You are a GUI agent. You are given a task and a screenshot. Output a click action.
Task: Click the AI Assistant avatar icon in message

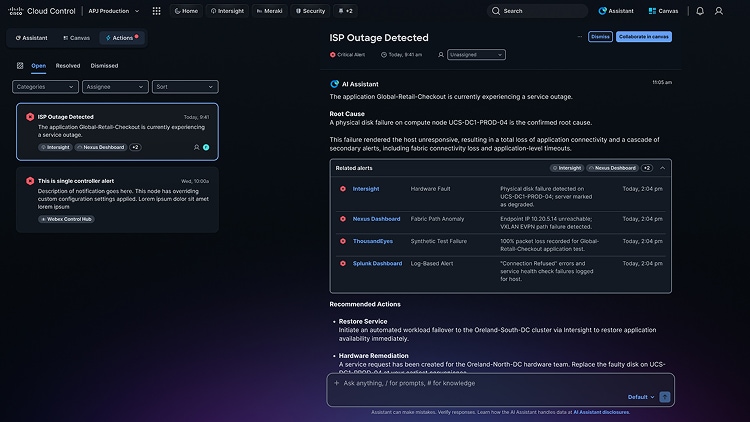click(334, 84)
